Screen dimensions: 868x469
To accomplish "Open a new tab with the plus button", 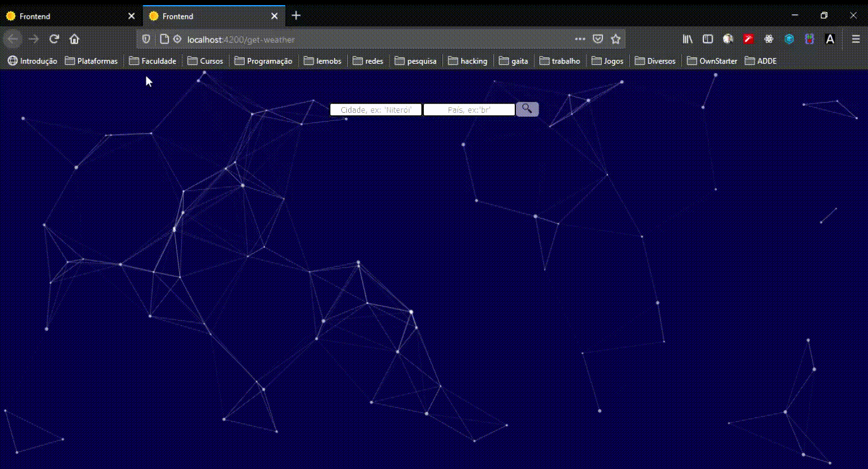I will coord(296,16).
